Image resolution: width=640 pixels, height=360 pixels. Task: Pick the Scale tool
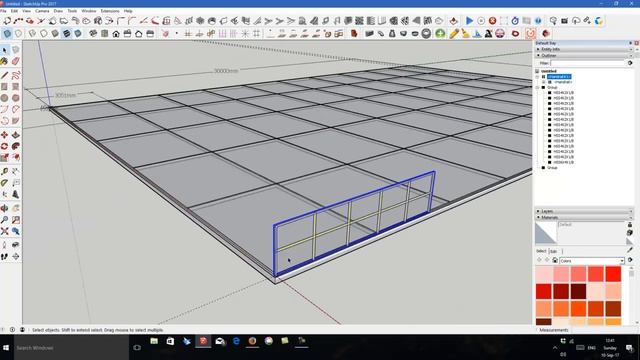click(x=4, y=158)
